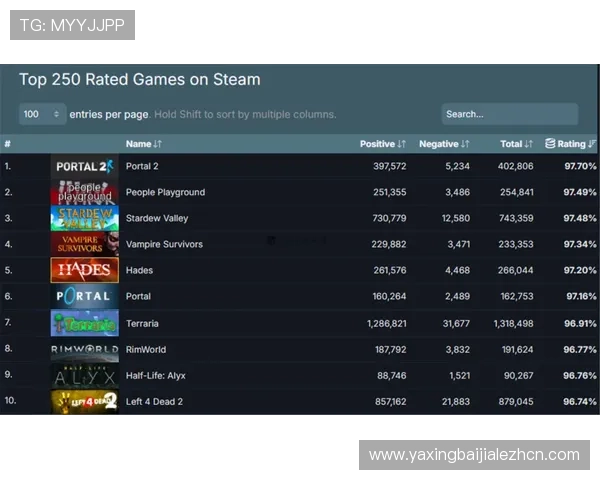
Task: Open the Hades name link
Action: (x=139, y=270)
